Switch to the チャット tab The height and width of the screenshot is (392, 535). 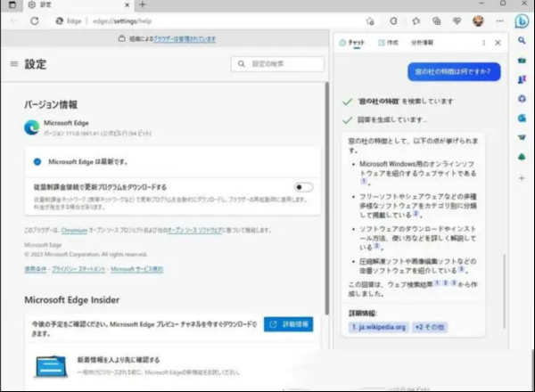click(352, 43)
